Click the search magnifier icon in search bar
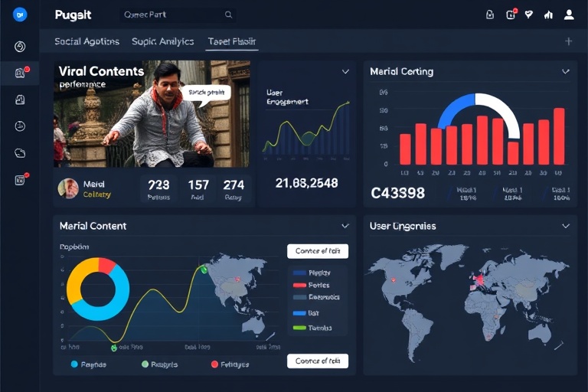 click(228, 15)
